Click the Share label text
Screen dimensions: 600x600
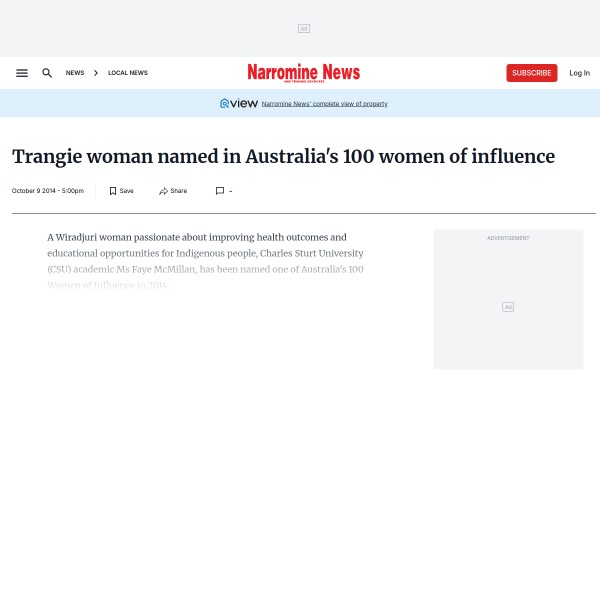coord(179,191)
